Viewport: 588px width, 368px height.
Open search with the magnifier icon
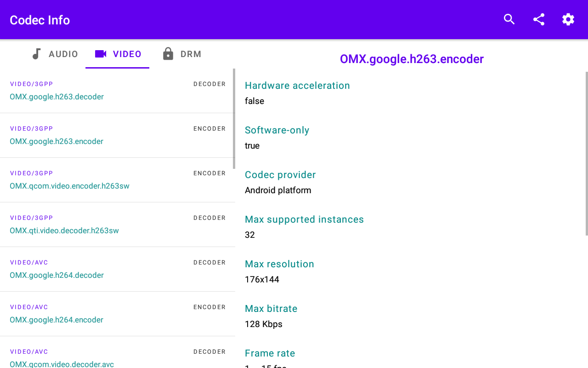(509, 19)
